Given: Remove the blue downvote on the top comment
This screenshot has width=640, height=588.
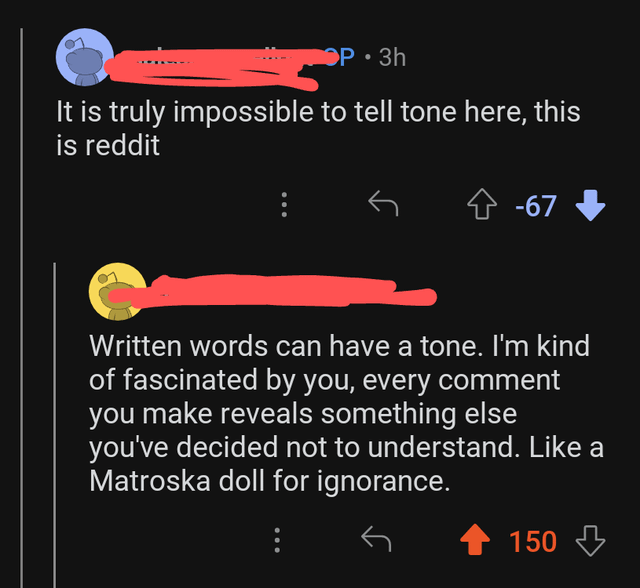Looking at the screenshot, I should click(591, 206).
